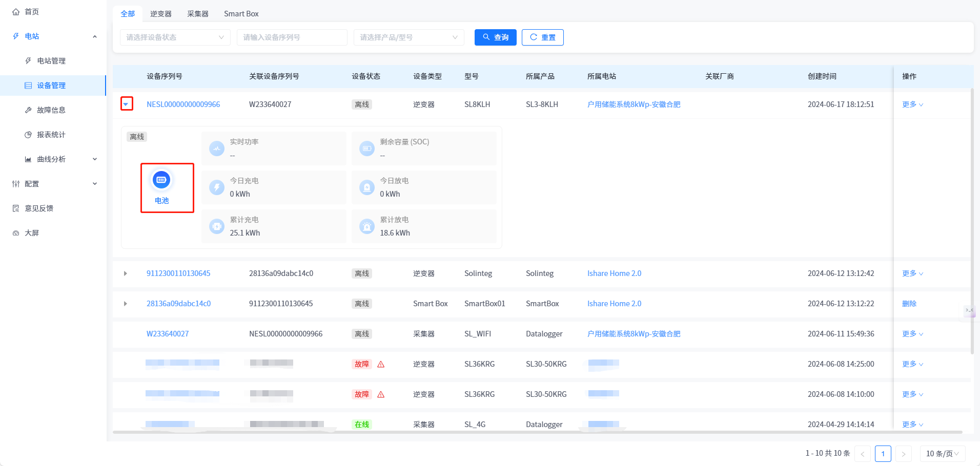Viewport: 980px width, 466px height.
Task: Open the product/model dropdown filter
Action: click(x=409, y=37)
